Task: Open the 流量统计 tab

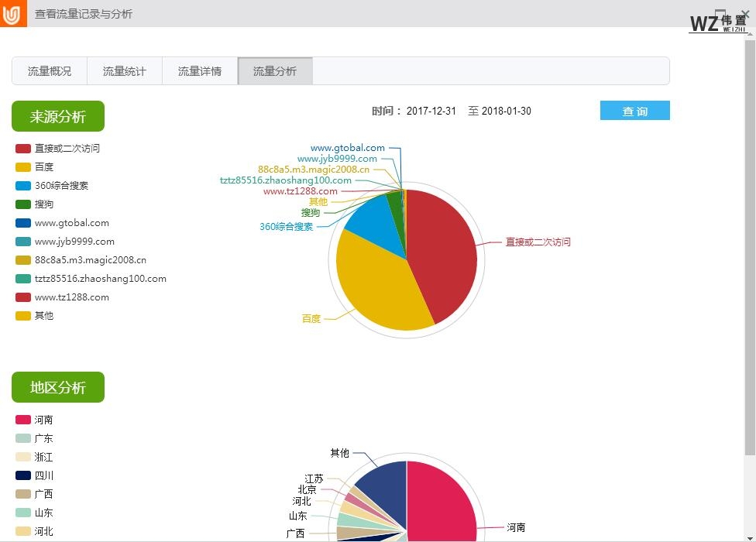Action: (125, 71)
